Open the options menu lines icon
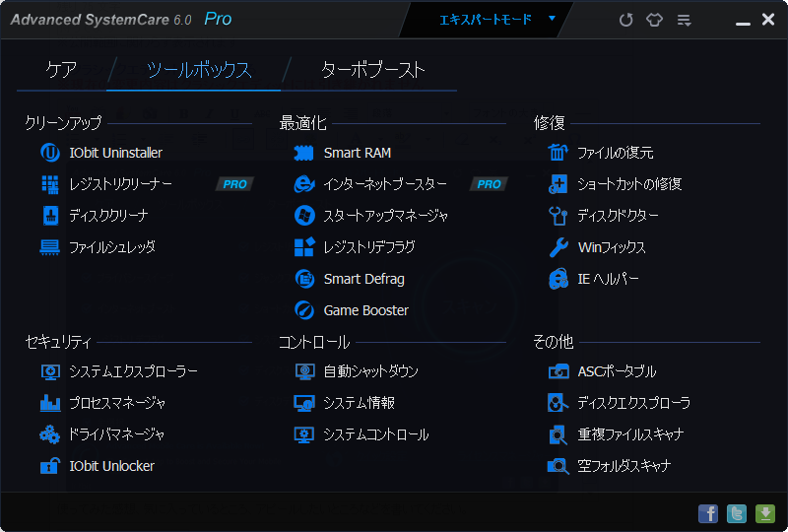The height and width of the screenshot is (532, 788). (684, 20)
